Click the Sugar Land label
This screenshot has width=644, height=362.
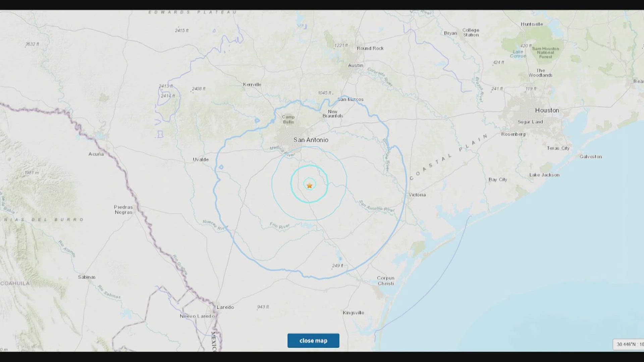coord(530,122)
